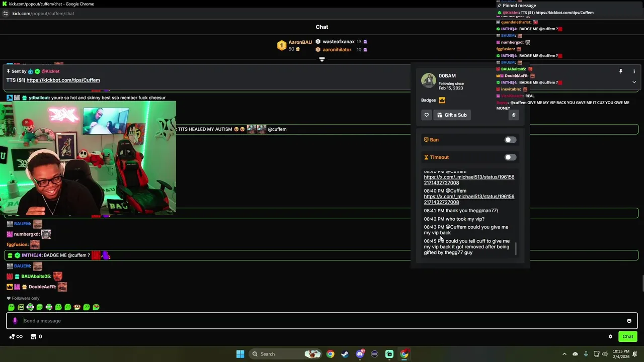Click the @Kicklet sender name
This screenshot has width=644, height=362.
[50, 71]
